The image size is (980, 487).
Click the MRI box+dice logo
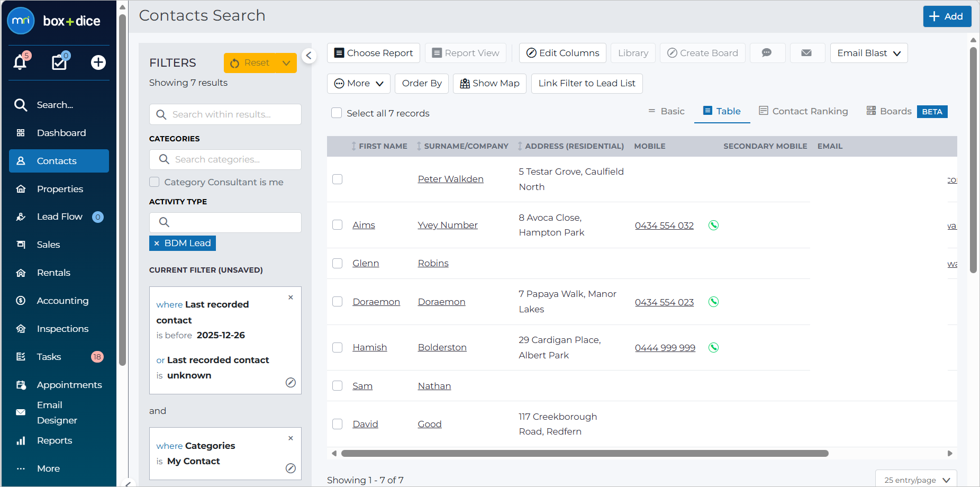53,21
